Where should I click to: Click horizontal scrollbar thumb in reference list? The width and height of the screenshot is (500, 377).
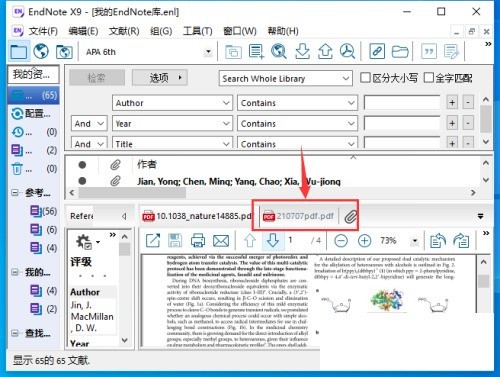132,193
